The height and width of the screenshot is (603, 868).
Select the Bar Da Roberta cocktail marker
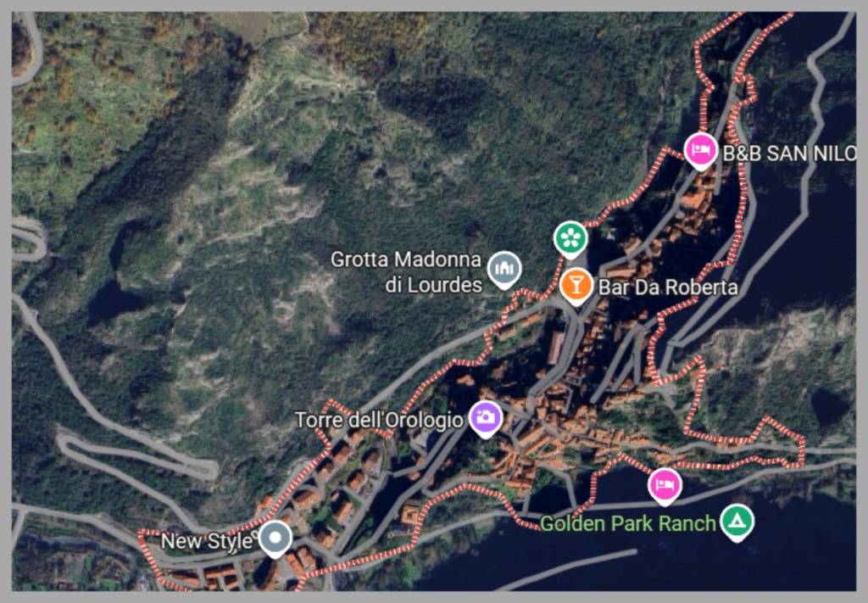point(576,286)
